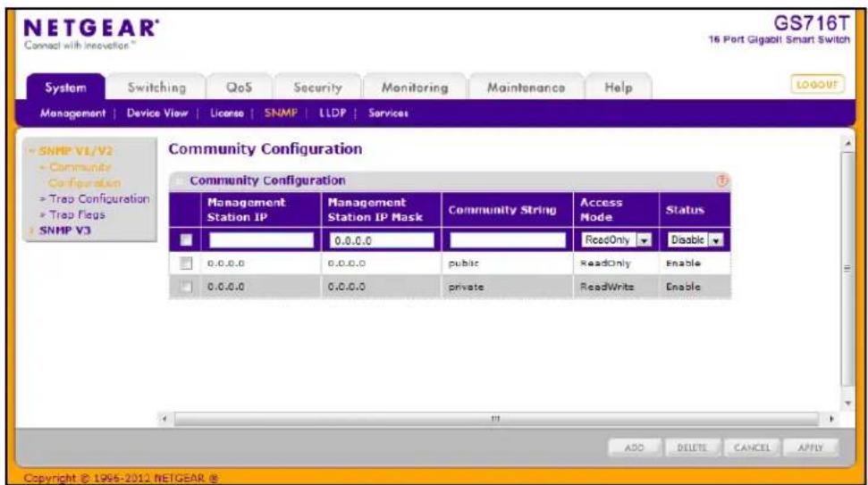Select the Services submenu item
868x485 pixels.
tap(388, 113)
